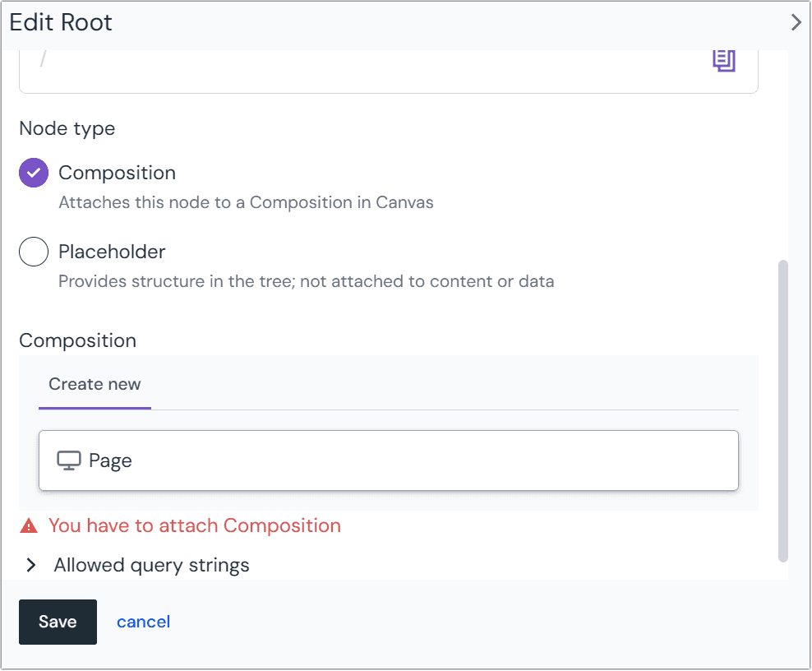Collapse the Edit Root panel with the header chevron
The image size is (812, 671).
(x=796, y=22)
